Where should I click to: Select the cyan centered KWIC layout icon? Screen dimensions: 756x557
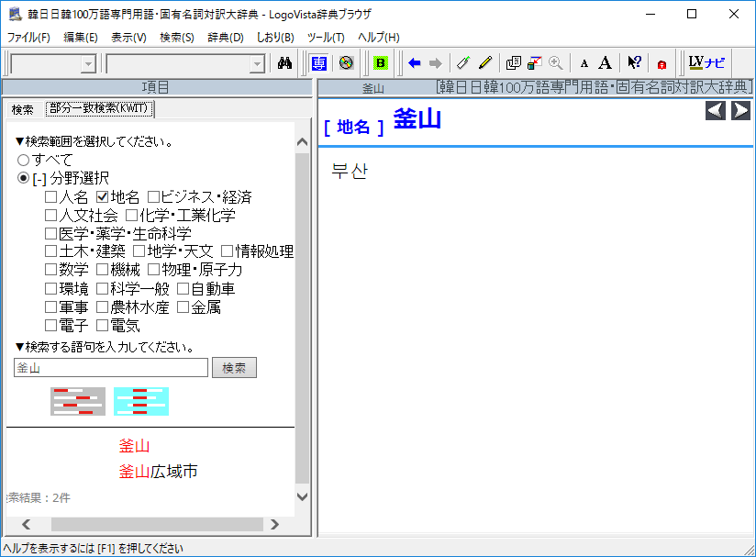pos(141,401)
